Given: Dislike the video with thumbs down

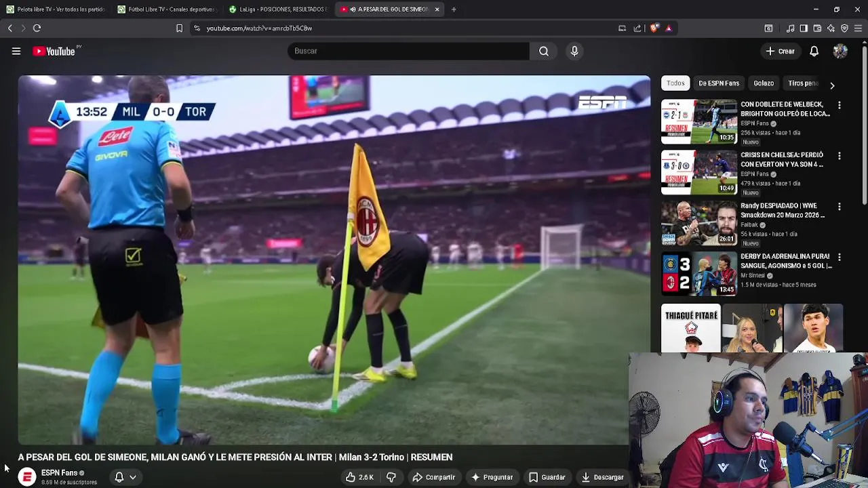Looking at the screenshot, I should (391, 477).
